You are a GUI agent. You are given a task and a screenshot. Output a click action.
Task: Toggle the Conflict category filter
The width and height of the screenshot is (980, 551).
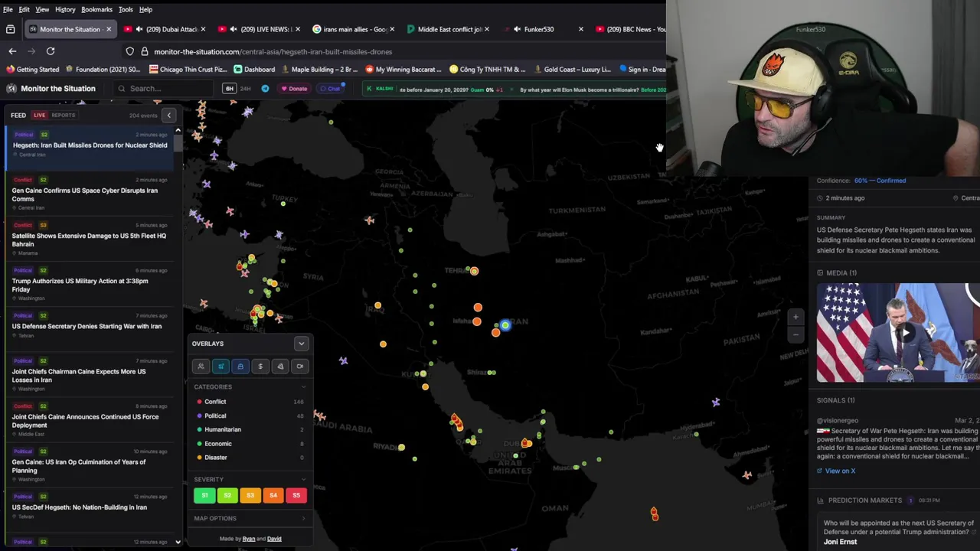[x=250, y=402]
